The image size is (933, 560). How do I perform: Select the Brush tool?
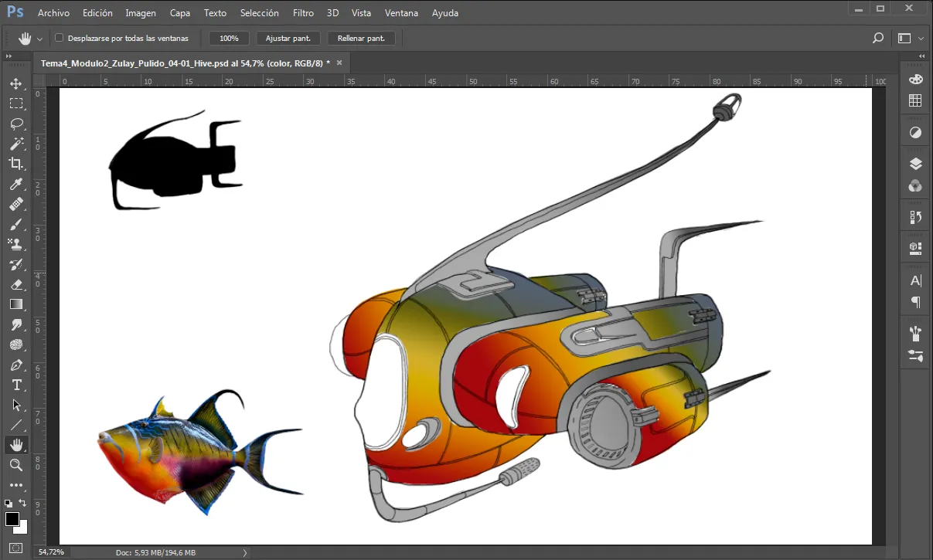click(16, 224)
